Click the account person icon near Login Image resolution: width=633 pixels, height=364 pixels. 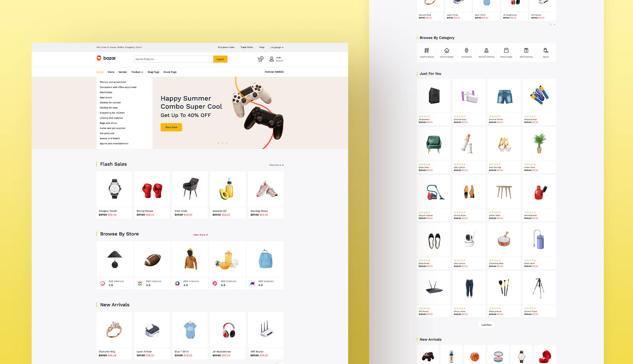pyautogui.click(x=272, y=59)
